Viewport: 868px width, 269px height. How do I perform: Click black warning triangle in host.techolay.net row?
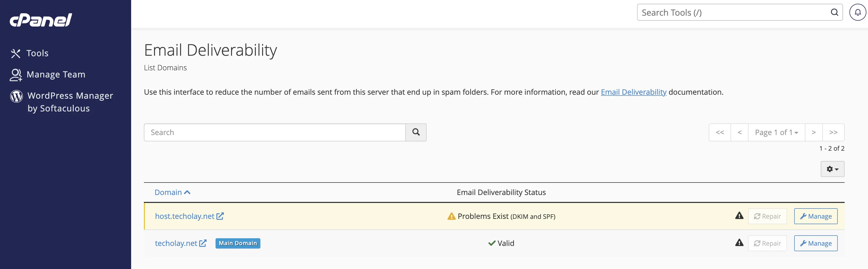739,216
